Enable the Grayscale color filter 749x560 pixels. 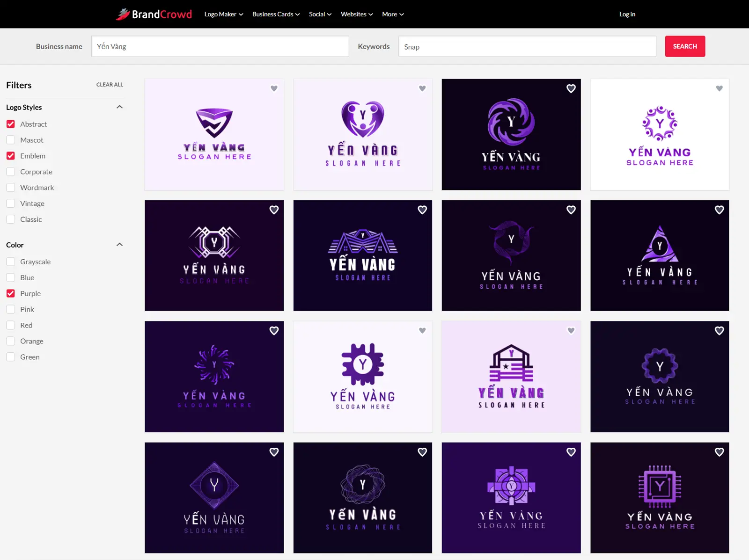11,262
